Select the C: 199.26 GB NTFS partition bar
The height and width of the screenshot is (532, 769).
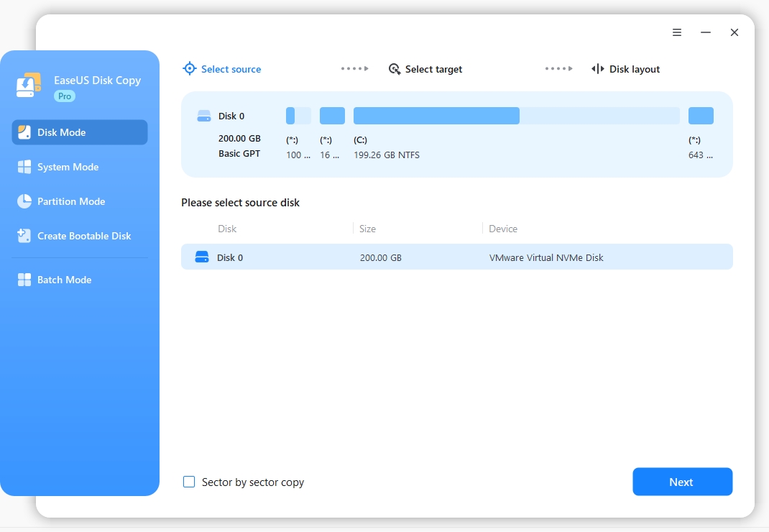(516, 116)
